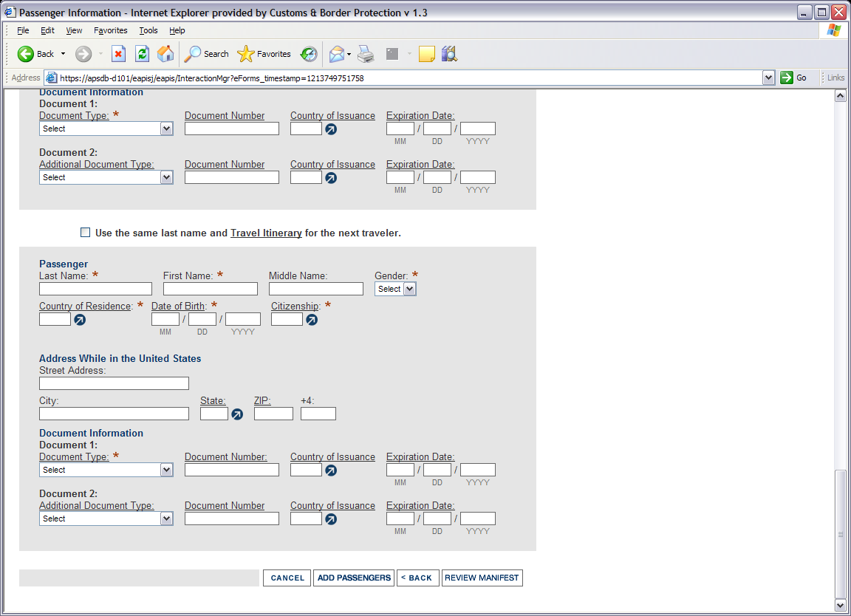Open the Back button history arrow
Screen dimensions: 851x616
pos(63,54)
